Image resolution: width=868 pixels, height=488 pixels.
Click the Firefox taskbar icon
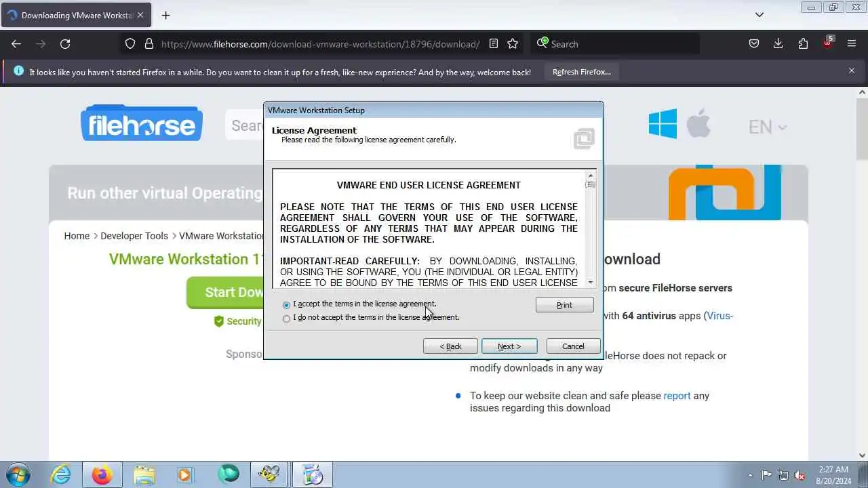point(102,474)
